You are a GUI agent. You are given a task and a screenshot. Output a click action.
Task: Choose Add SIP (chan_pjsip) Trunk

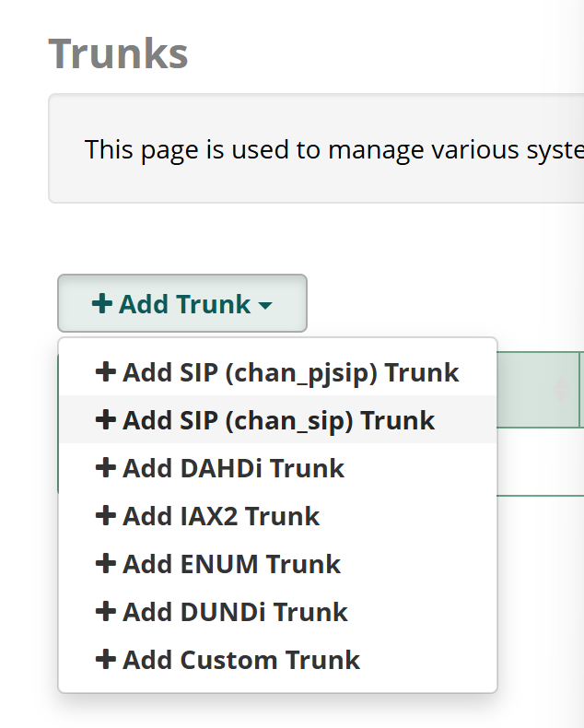[x=277, y=372]
